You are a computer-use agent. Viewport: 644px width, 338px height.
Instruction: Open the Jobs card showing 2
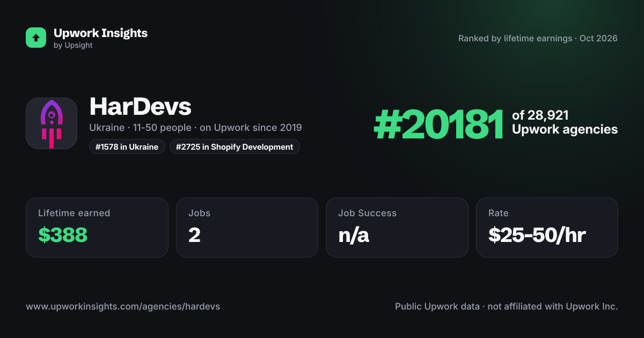coord(247,227)
